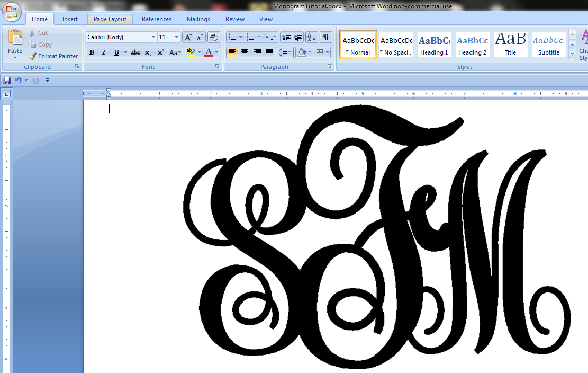Click the Borders icon
Viewport: 588px width, 373px height.
(x=320, y=52)
